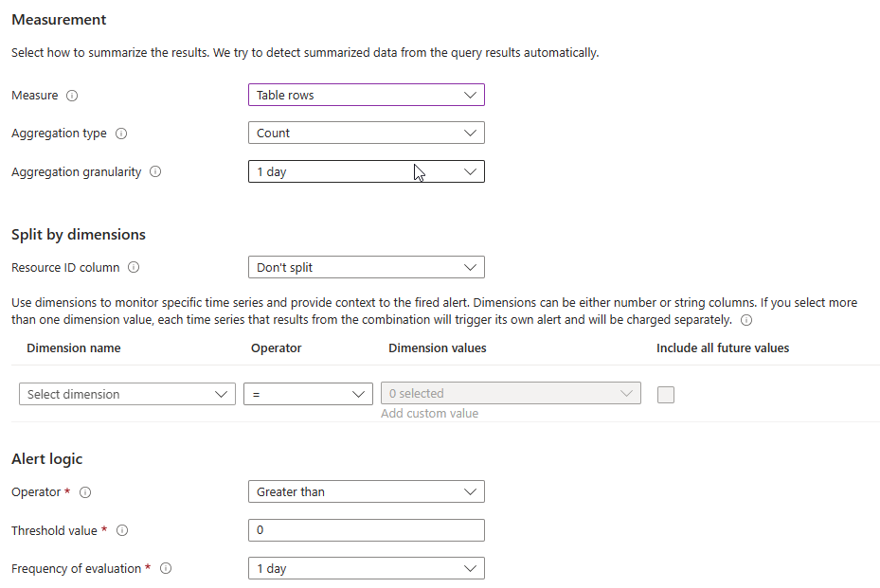
Task: Click the Operator info icon under Alert logic
Action: (85, 491)
